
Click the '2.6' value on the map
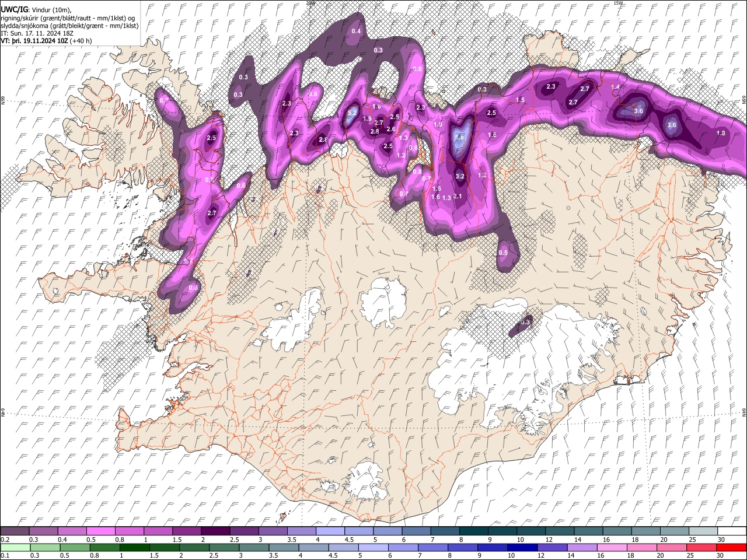click(391, 129)
